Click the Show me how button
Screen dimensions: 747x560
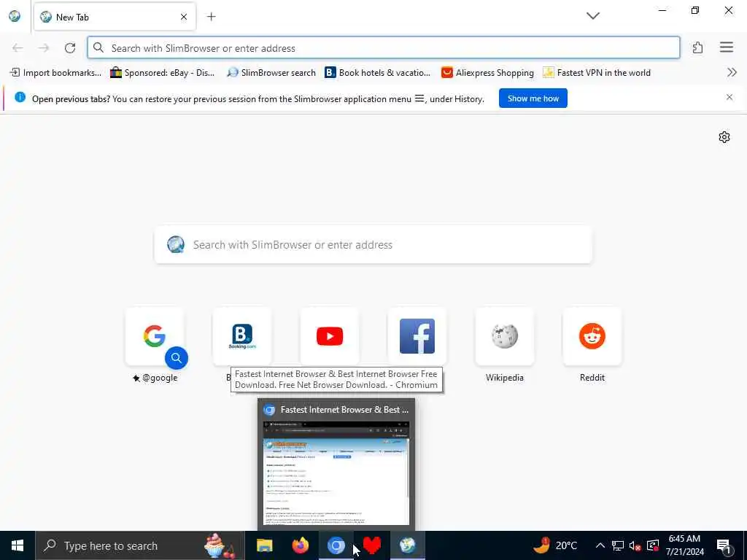coord(533,98)
